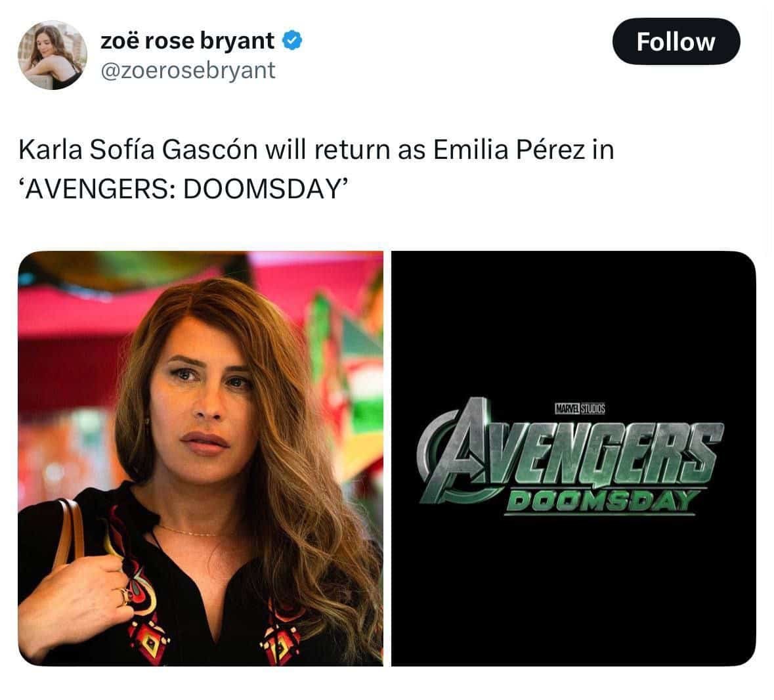Click the gold ring on the hand
The image size is (774, 700).
click(124, 596)
